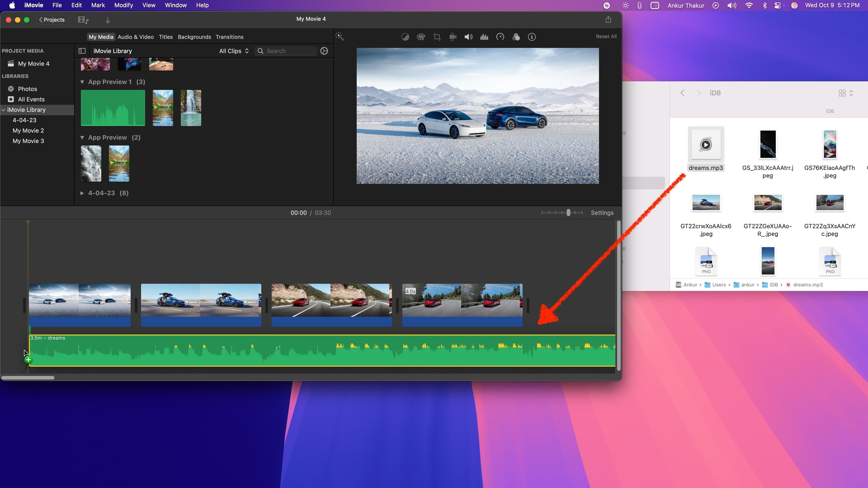This screenshot has width=868, height=488.
Task: Toggle the color balance auto-enhance control
Action: coord(405,37)
